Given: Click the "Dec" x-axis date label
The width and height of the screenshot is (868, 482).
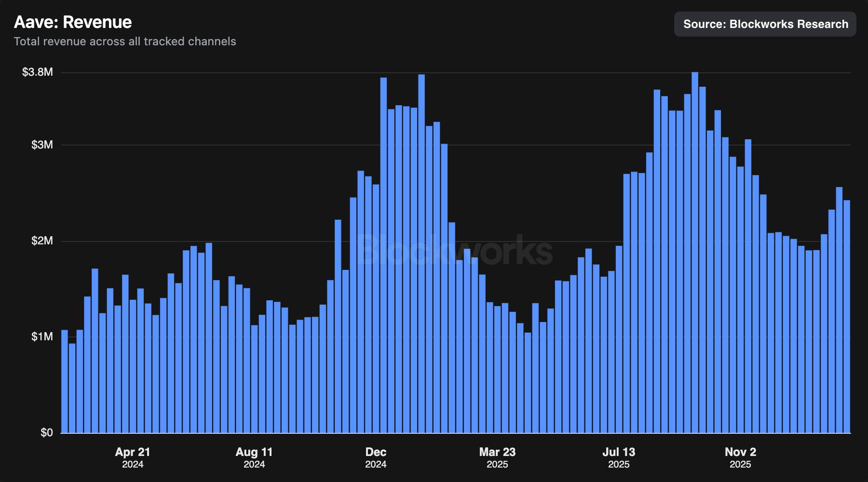Looking at the screenshot, I should point(376,452).
